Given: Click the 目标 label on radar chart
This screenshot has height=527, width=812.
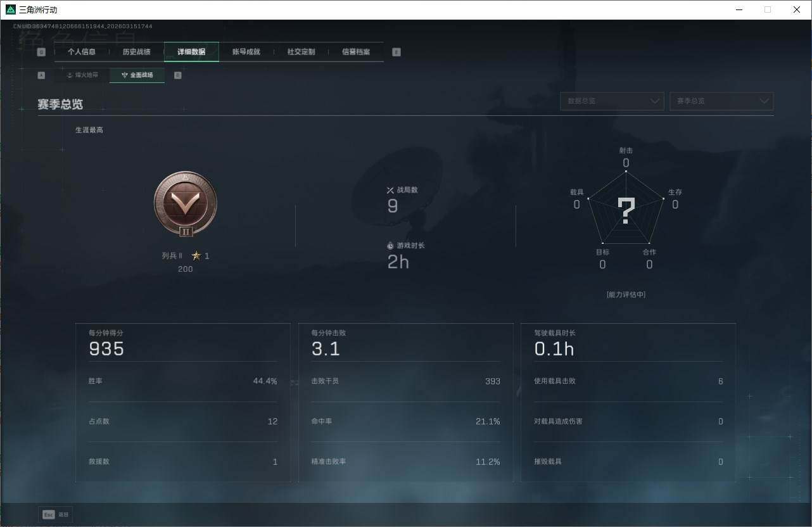Looking at the screenshot, I should (x=602, y=252).
